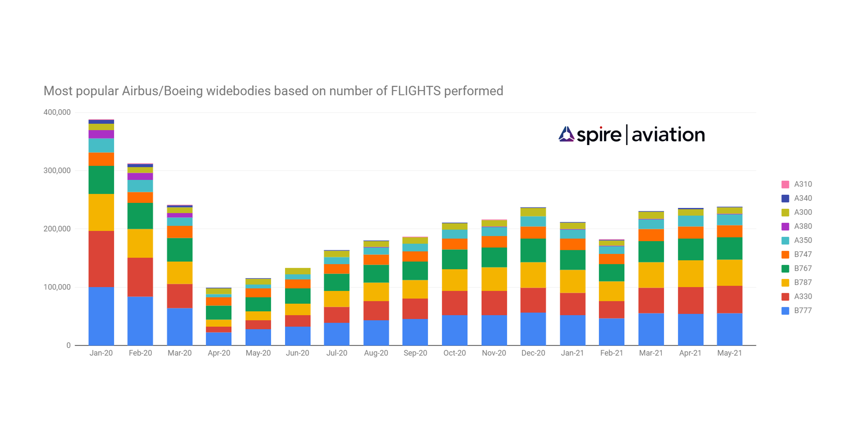Click the blue B777 segment of Apr-20 bar

click(x=219, y=339)
